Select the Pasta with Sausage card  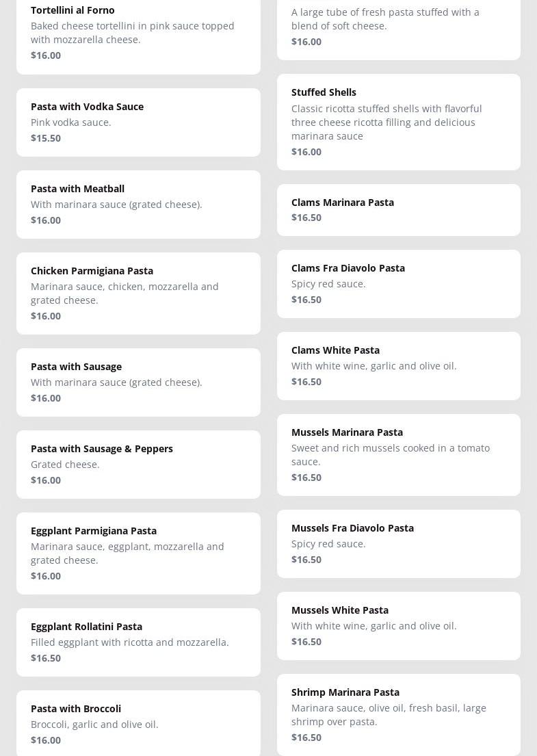[x=138, y=382]
